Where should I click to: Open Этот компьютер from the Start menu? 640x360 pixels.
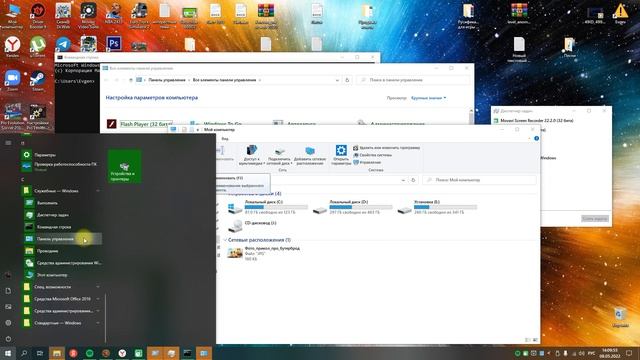[52, 275]
